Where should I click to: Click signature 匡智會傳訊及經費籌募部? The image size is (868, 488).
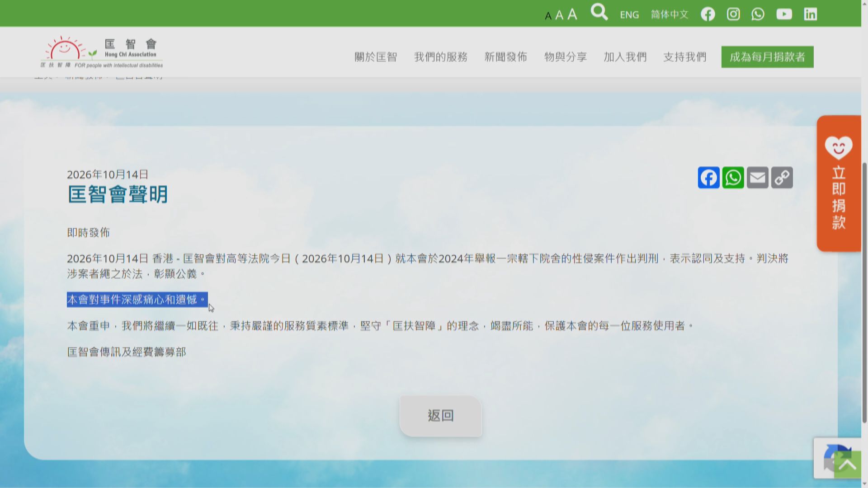click(127, 352)
